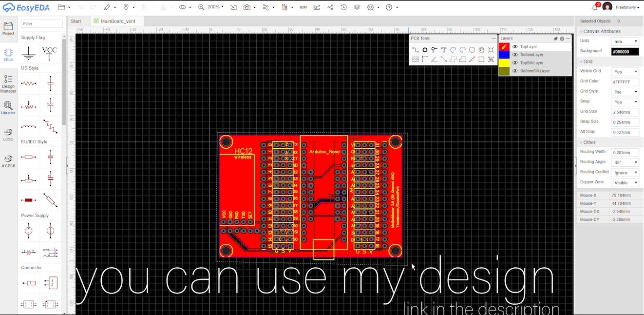Image resolution: width=644 pixels, height=315 pixels.
Task: Collapse the Layers panel
Action: 568,39
